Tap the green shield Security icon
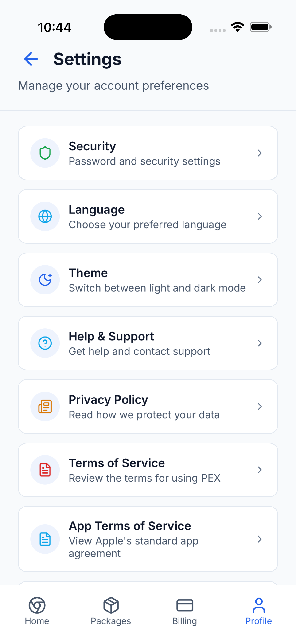 (x=45, y=153)
